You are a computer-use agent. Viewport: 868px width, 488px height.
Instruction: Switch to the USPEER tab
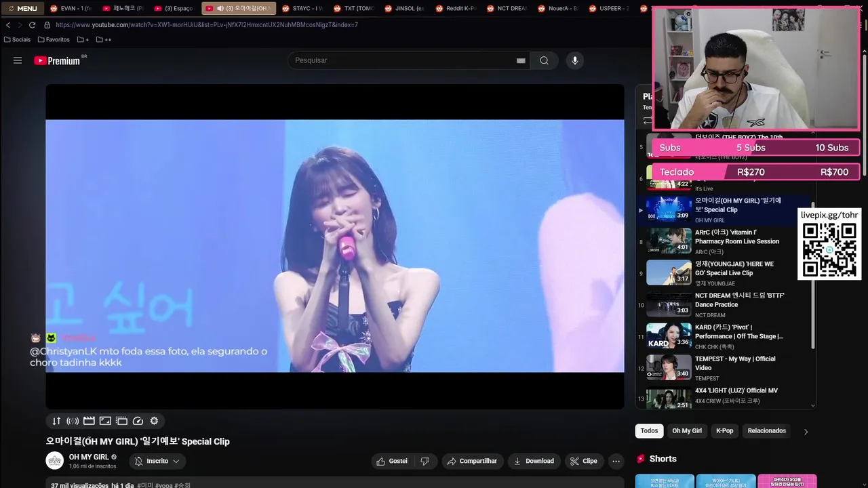[x=609, y=8]
